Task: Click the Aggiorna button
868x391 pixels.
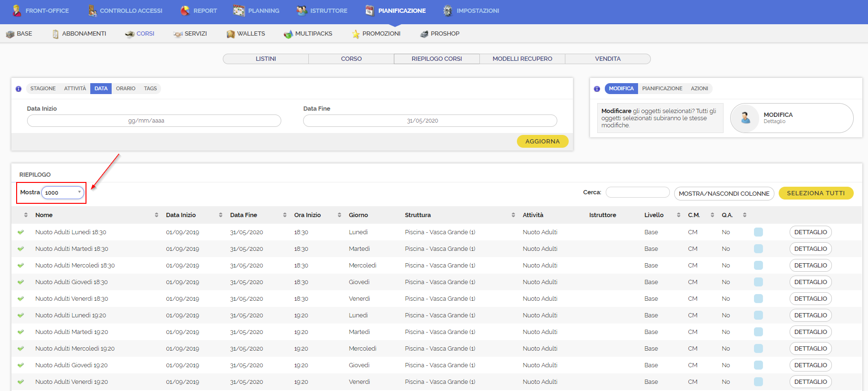Action: tap(543, 142)
